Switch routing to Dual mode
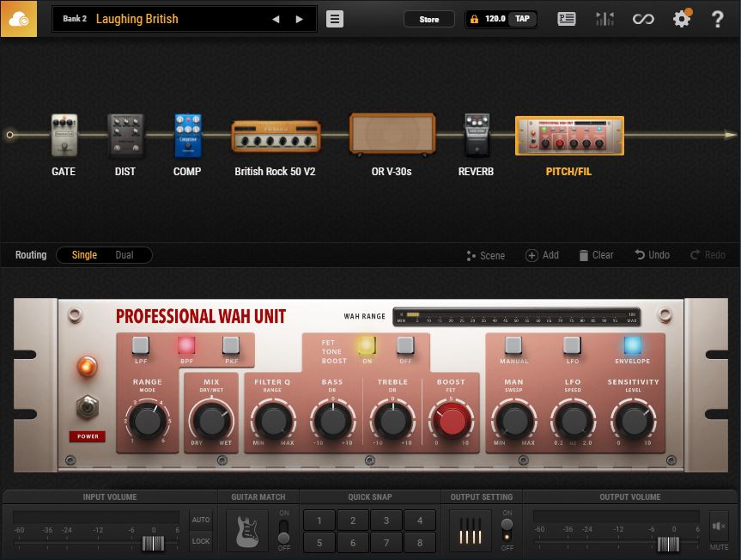Image resolution: width=741 pixels, height=560 pixels. pos(125,255)
